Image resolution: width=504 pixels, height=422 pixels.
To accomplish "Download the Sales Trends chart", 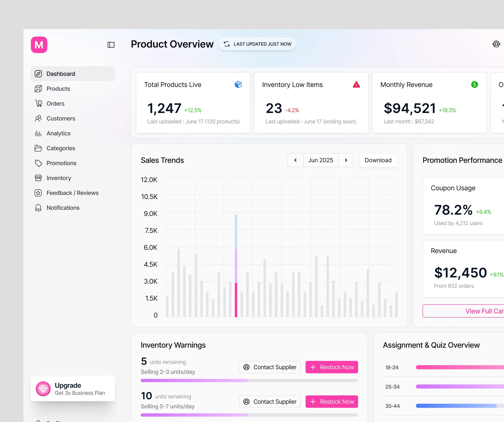I will (x=378, y=160).
